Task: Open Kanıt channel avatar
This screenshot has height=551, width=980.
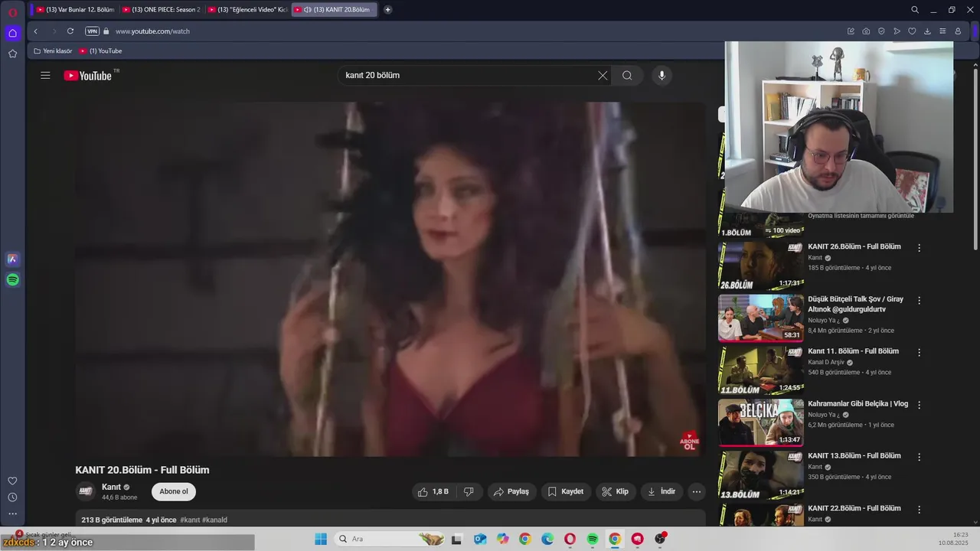Action: coord(86,491)
